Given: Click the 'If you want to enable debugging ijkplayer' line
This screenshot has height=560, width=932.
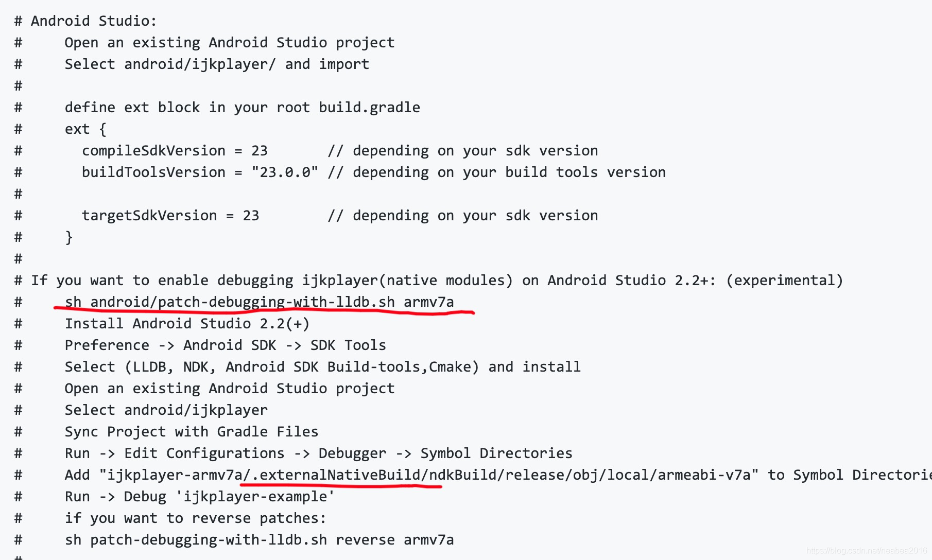Looking at the screenshot, I should 429,281.
